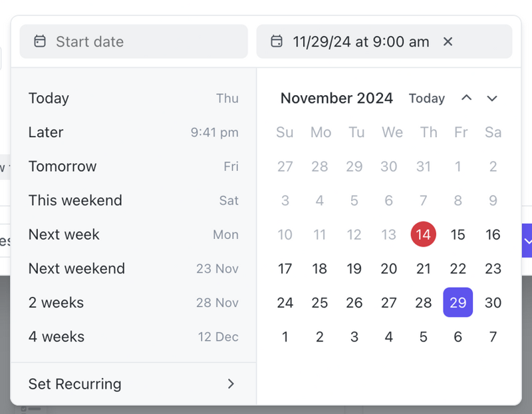
Task: Expand Set Recurring via its chevron arrow
Action: coord(231,384)
